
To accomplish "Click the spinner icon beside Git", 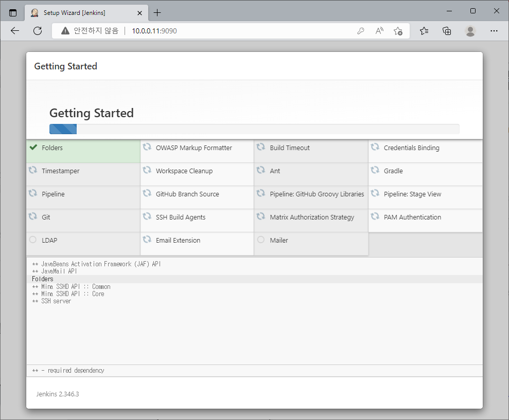I will [33, 216].
